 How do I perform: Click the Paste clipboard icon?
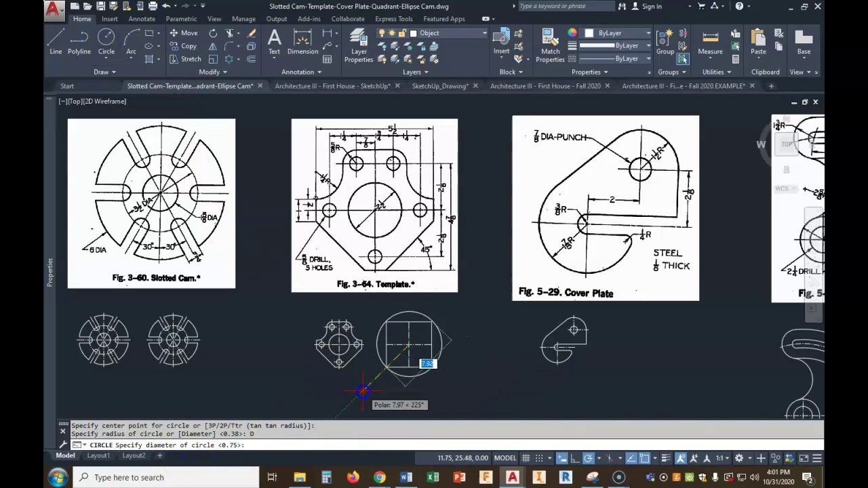click(758, 42)
